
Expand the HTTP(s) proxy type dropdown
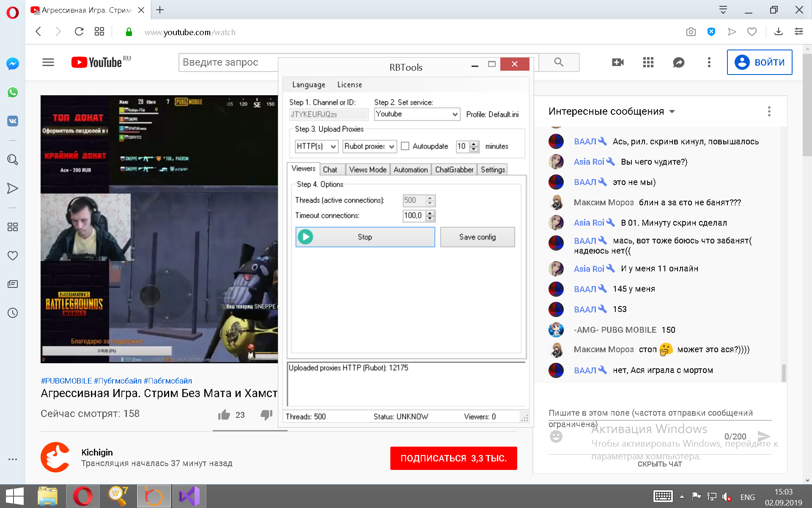316,146
